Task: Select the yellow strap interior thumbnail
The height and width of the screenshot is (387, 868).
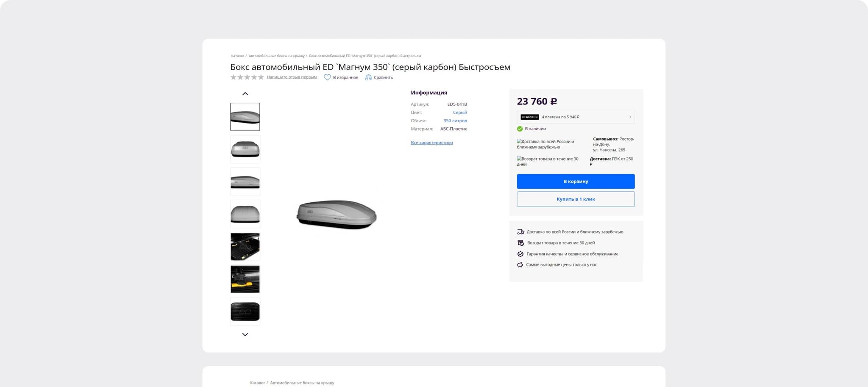Action: (x=245, y=279)
